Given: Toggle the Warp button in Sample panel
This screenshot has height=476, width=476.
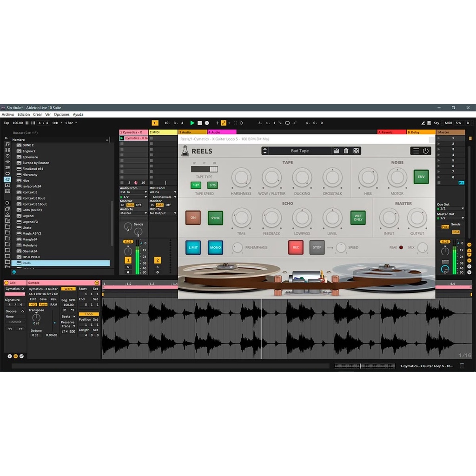Looking at the screenshot, I should click(x=68, y=289).
